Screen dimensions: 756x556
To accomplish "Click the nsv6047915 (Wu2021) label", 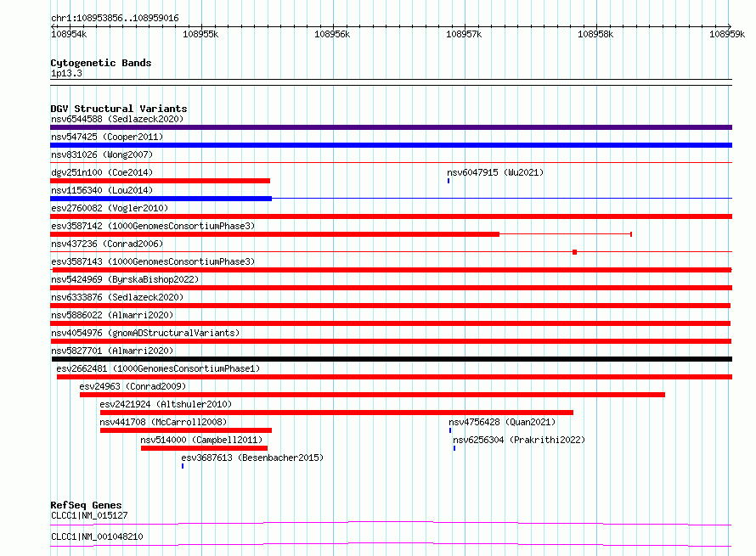I will click(495, 172).
